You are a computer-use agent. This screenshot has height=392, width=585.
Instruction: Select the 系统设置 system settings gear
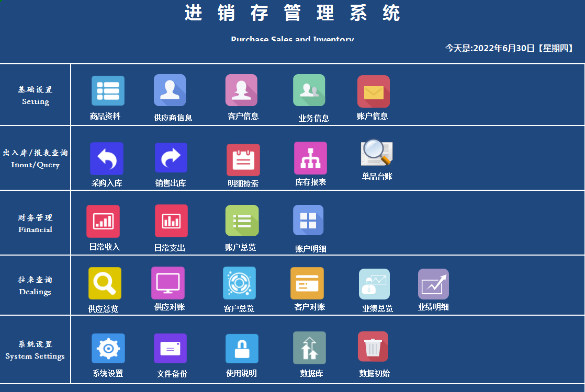(108, 348)
